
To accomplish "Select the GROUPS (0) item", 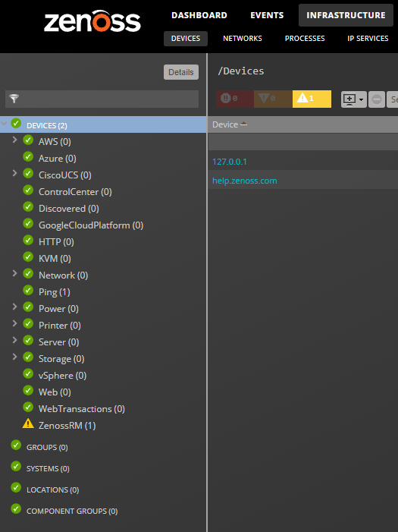I will [47, 447].
